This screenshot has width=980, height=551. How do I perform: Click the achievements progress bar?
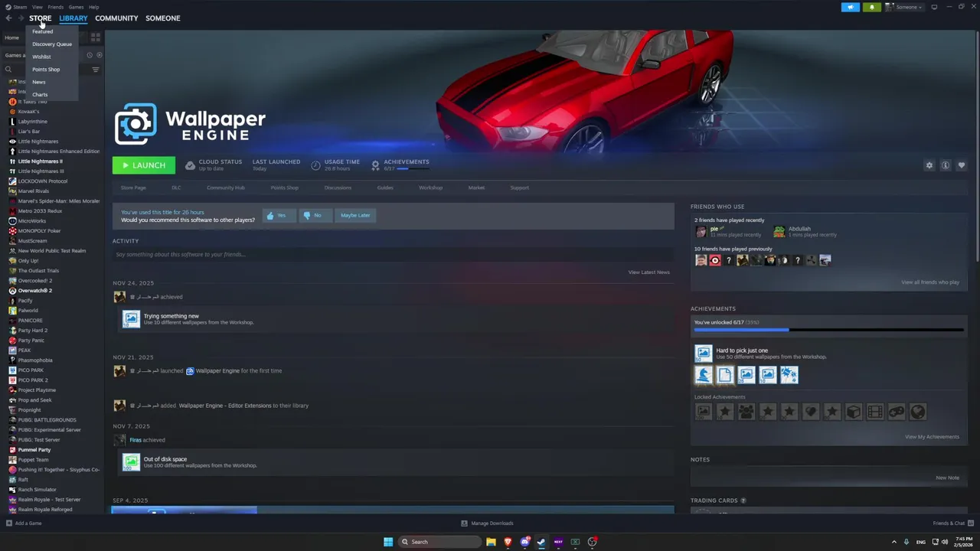pyautogui.click(x=828, y=330)
